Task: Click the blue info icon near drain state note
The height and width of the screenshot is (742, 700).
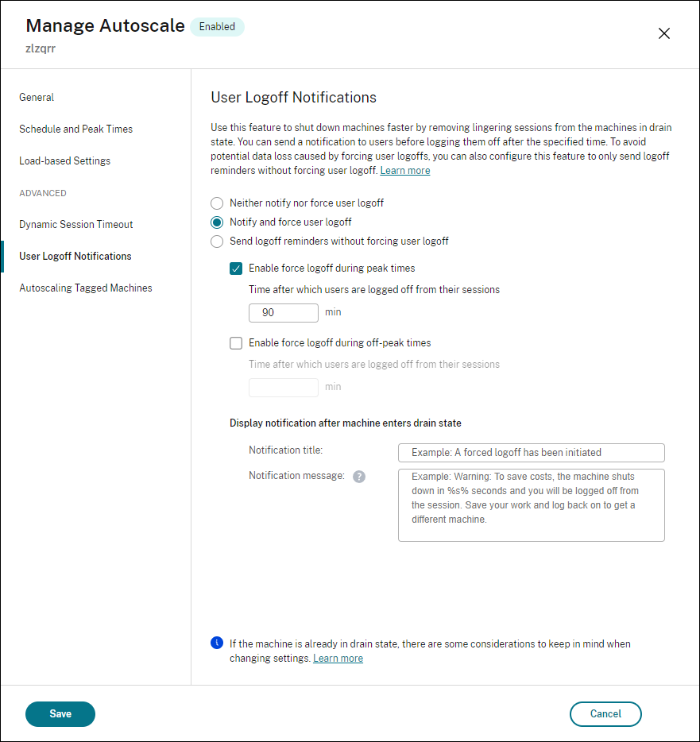Action: click(217, 643)
